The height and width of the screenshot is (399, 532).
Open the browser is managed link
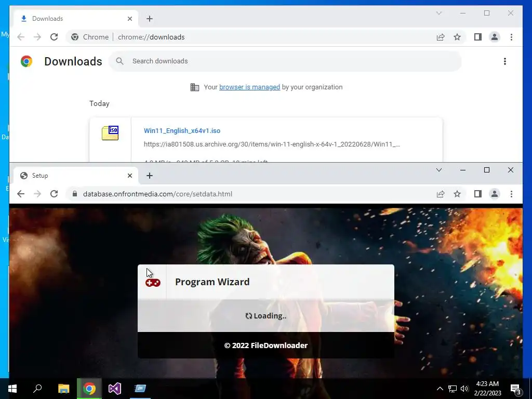coord(249,87)
